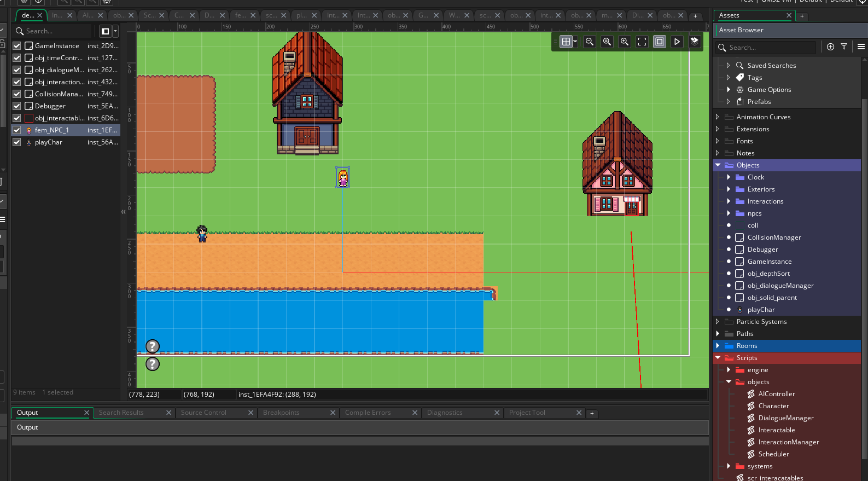Select the Debugger object in Assets
This screenshot has width=868, height=481.
tap(762, 250)
